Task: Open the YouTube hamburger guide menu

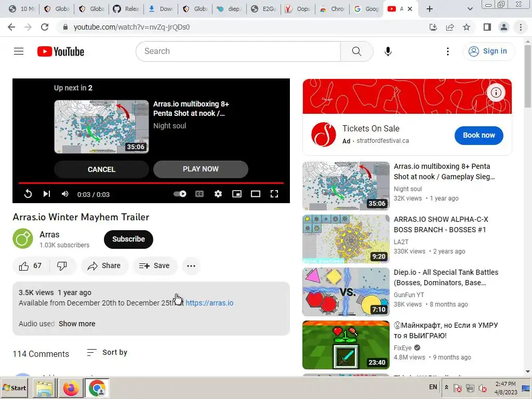Action: coord(19,51)
